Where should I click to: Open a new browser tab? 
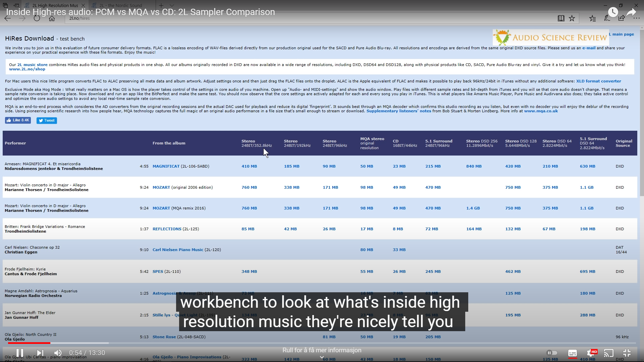point(161,5)
